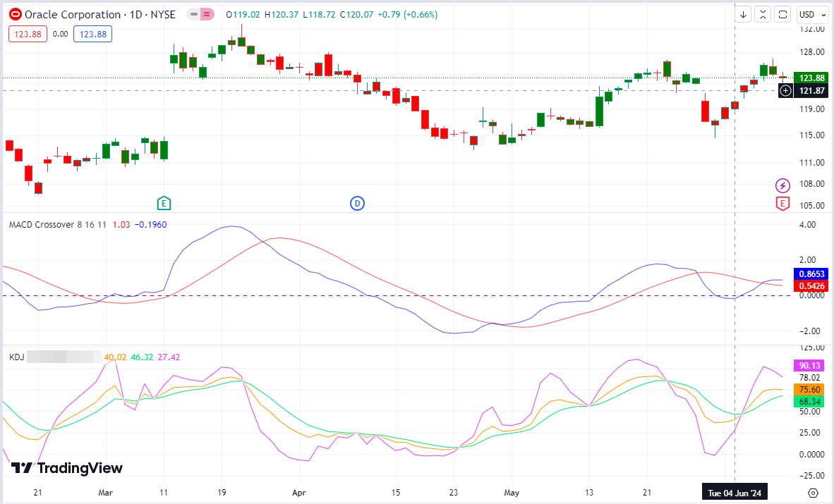Click the Tue 04 Jun '24 date label
The height and width of the screenshot is (504, 834).
(x=735, y=493)
